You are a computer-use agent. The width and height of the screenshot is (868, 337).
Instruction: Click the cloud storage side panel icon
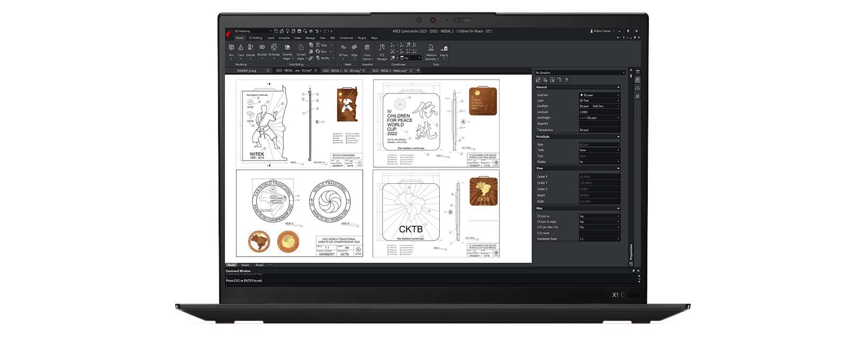click(637, 88)
